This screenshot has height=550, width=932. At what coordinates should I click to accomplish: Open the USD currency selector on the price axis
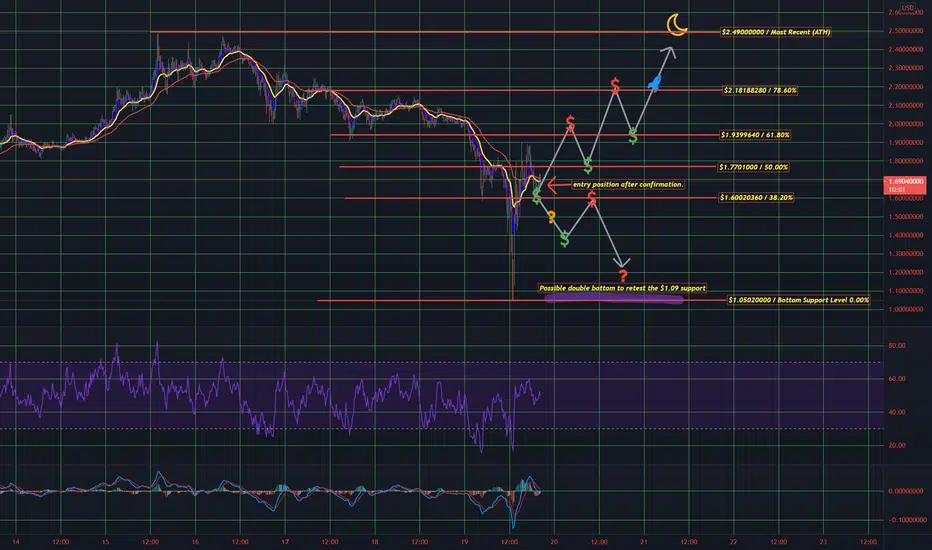click(908, 8)
